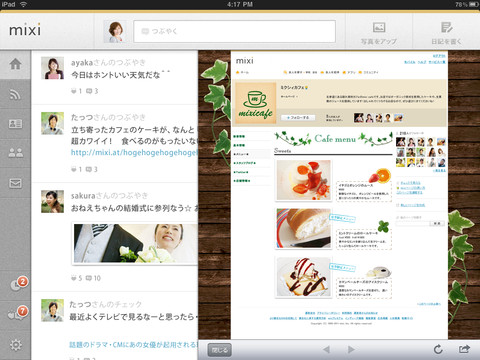This screenshot has width=480, height=360.
Task: Open the RSS feed sidebar icon
Action: pos(15,95)
